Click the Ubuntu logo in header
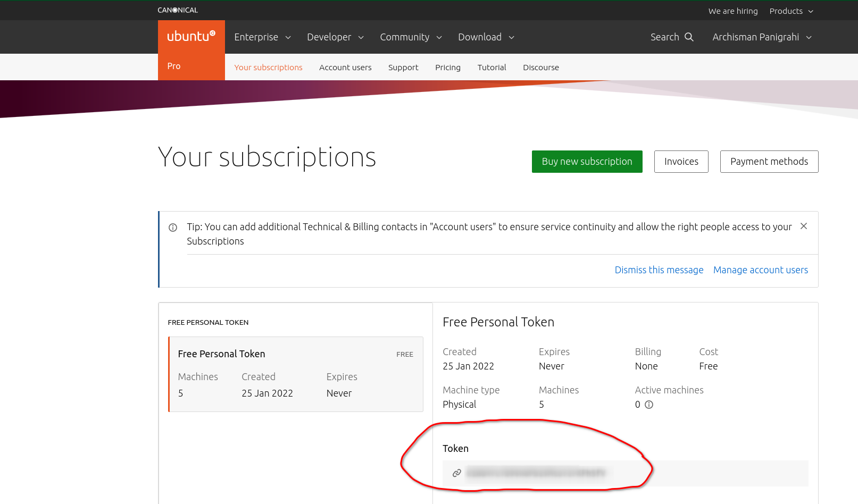This screenshot has width=858, height=504. coord(191,36)
